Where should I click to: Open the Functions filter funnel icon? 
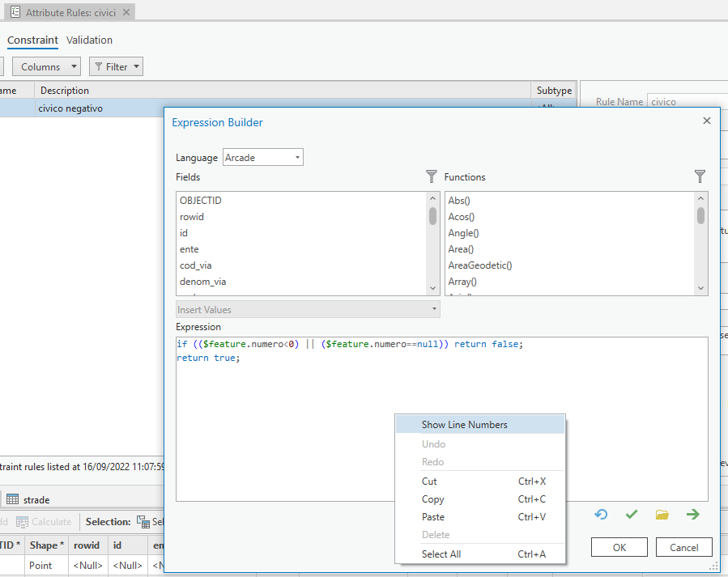700,176
